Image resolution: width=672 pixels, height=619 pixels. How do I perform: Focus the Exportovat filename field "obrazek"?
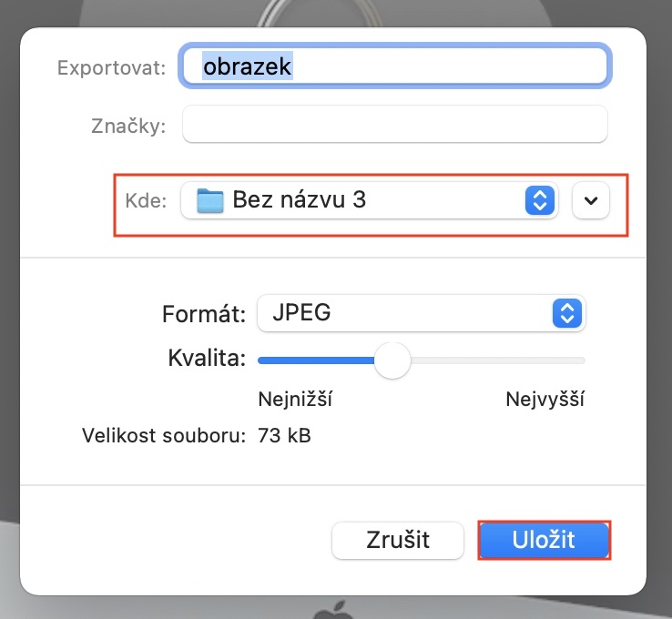(393, 66)
